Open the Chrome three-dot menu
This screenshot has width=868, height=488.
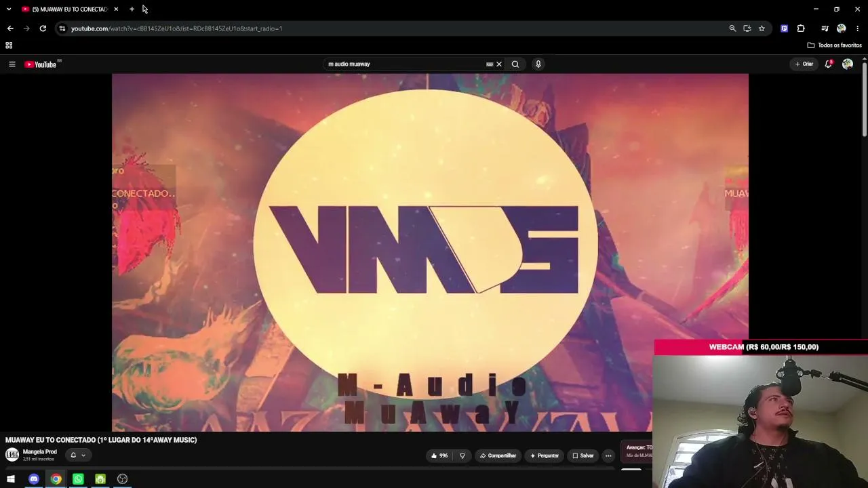tap(858, 28)
